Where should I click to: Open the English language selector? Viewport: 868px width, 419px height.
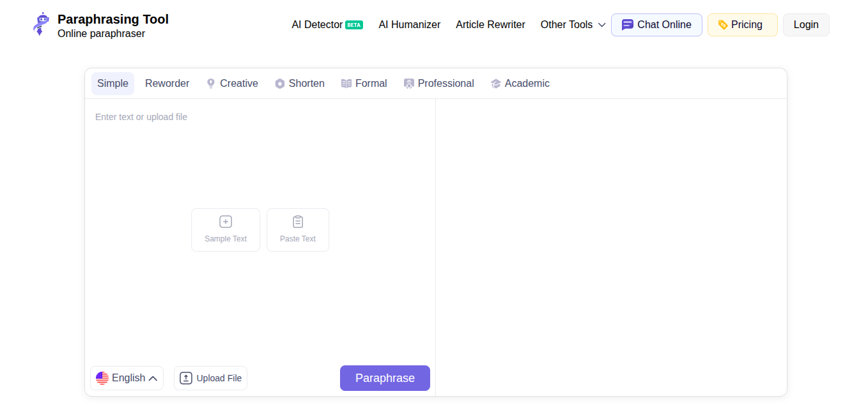[126, 377]
